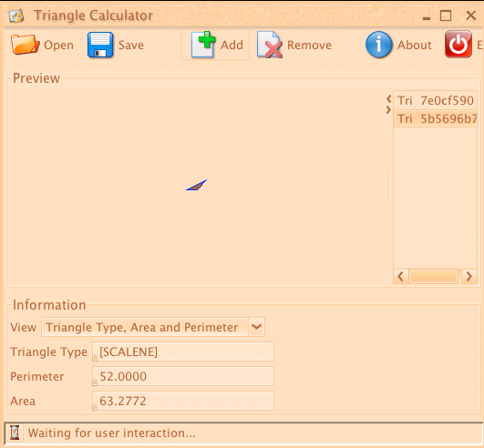Click the Open folder icon

tap(25, 45)
